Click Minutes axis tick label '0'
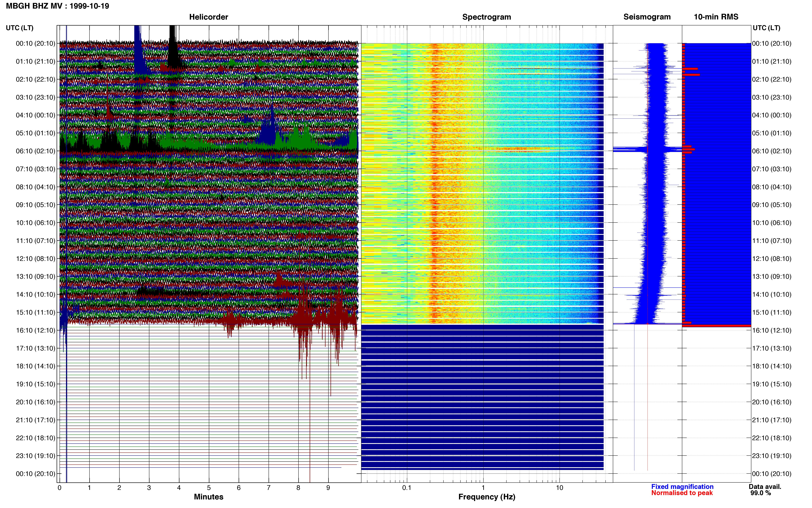The width and height of the screenshot is (812, 508). (x=59, y=488)
